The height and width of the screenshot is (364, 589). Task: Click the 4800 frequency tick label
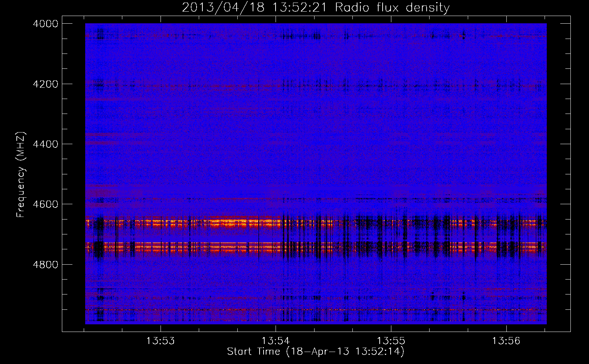[x=46, y=264]
